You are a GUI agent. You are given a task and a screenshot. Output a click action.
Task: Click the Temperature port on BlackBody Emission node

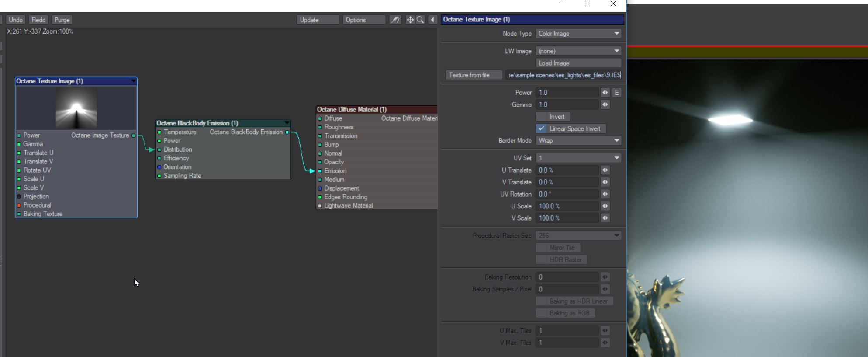159,132
